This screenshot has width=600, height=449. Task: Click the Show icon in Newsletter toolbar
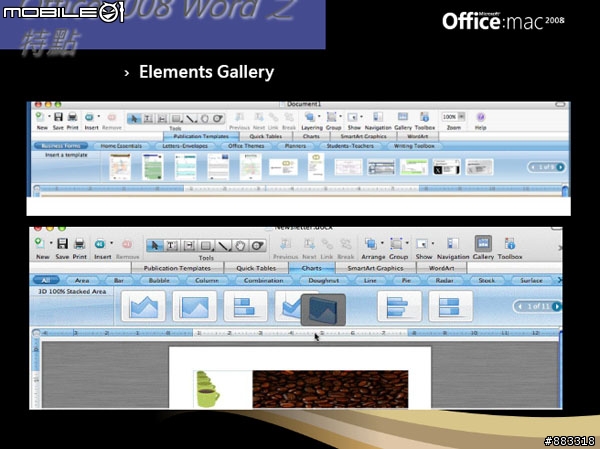(422, 244)
